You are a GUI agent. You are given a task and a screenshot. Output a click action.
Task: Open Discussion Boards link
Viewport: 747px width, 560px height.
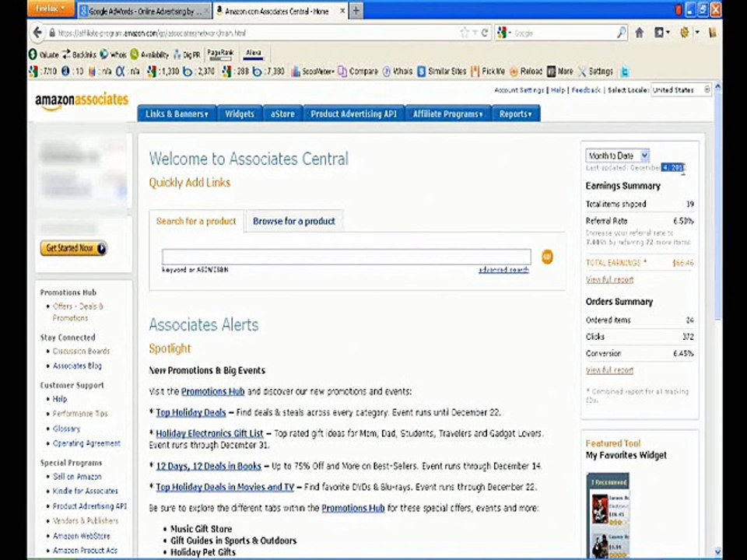pyautogui.click(x=81, y=351)
